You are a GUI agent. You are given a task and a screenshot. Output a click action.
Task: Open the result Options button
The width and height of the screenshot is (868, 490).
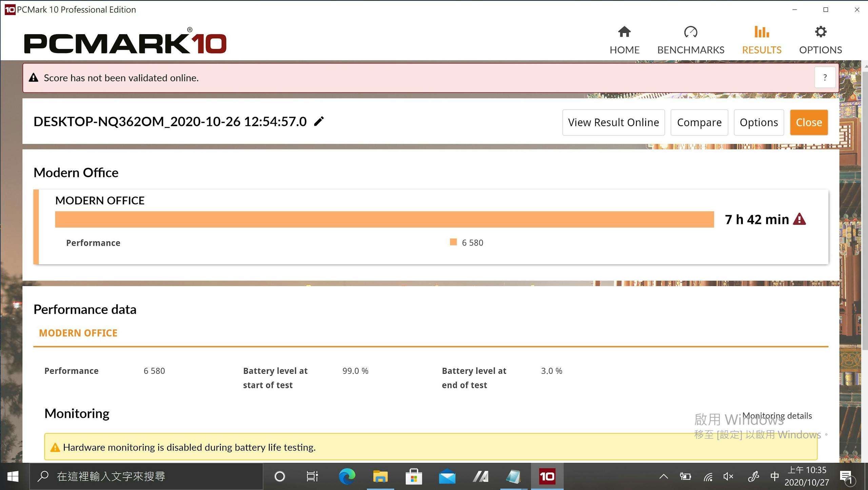click(759, 122)
